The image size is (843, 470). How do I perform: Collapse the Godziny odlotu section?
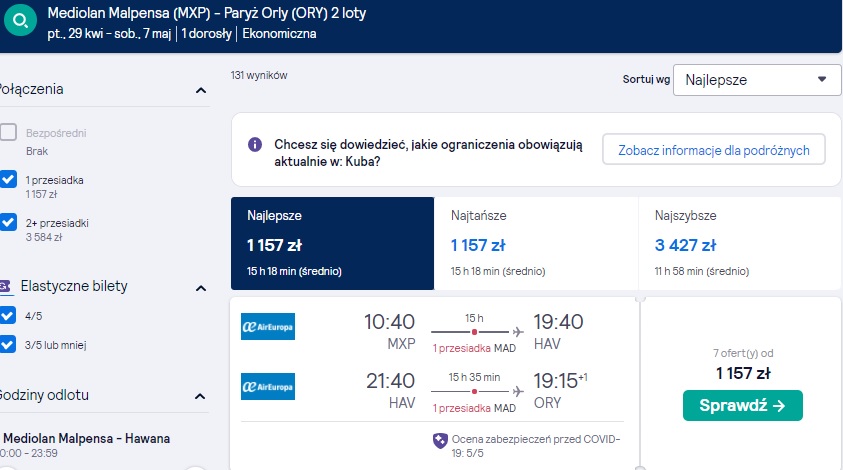(x=200, y=396)
